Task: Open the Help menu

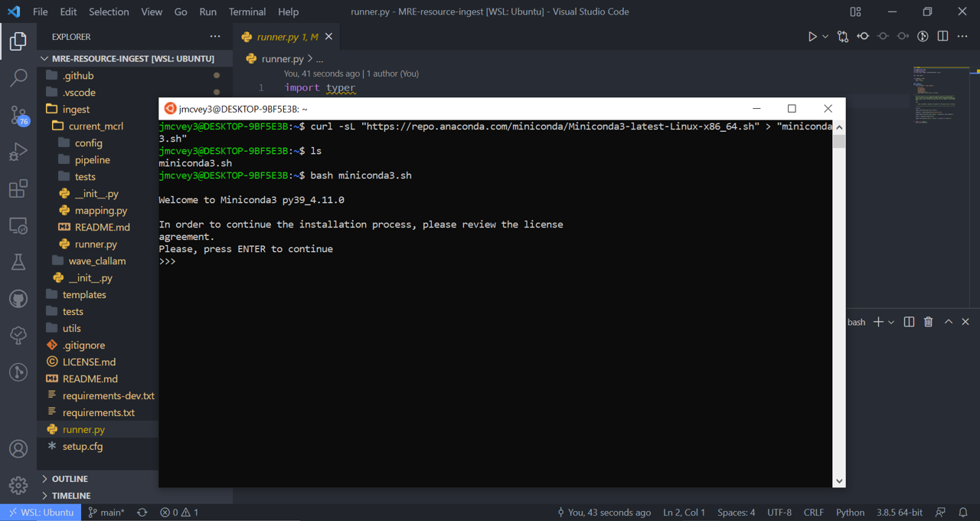Action: pyautogui.click(x=288, y=11)
